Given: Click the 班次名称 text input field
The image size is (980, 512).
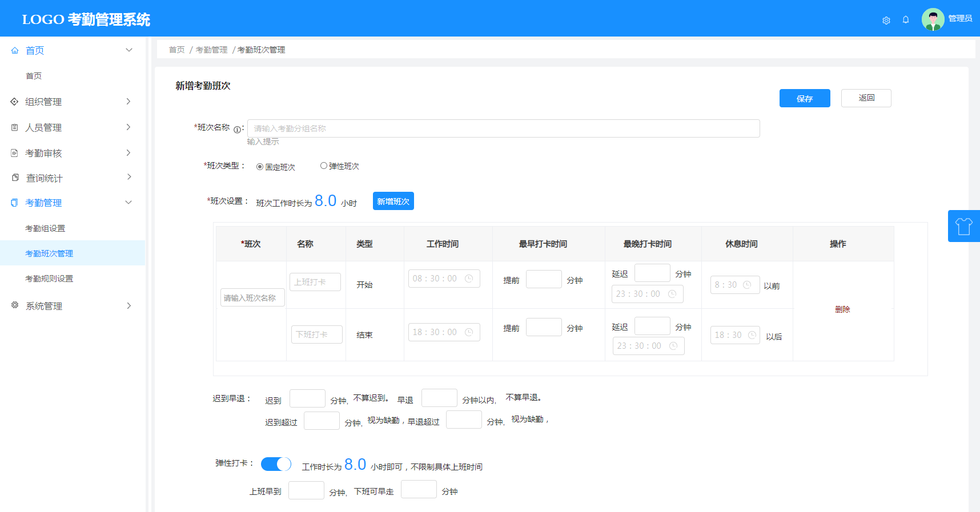Looking at the screenshot, I should [503, 128].
